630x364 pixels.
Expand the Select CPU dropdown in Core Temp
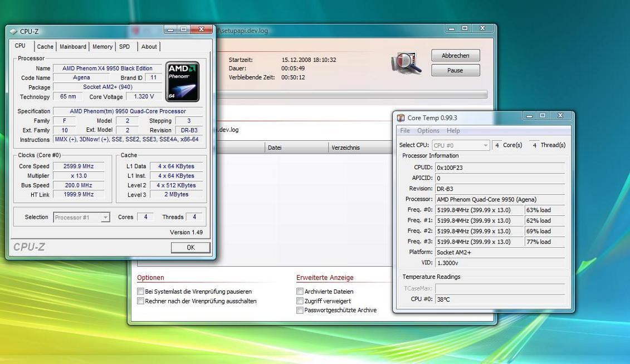click(461, 145)
